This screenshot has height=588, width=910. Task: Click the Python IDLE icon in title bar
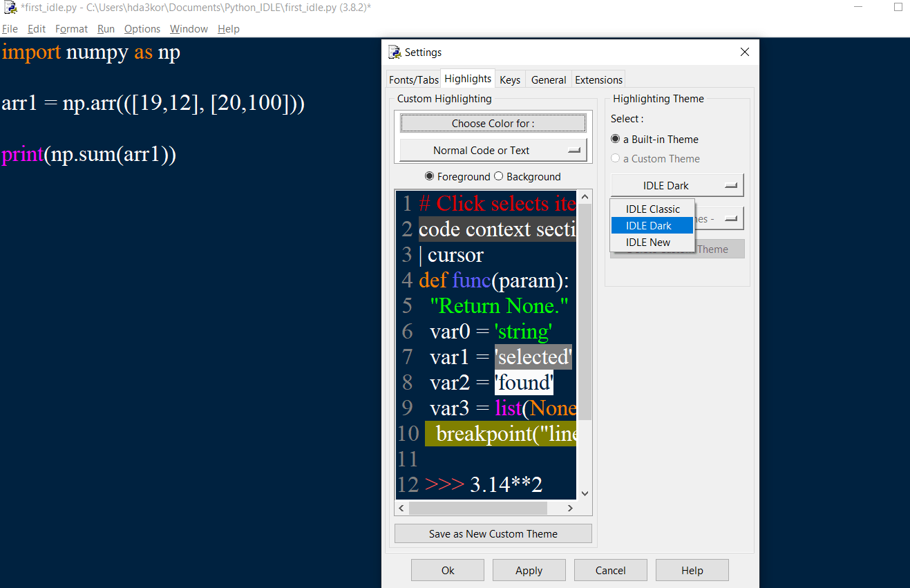(10, 8)
